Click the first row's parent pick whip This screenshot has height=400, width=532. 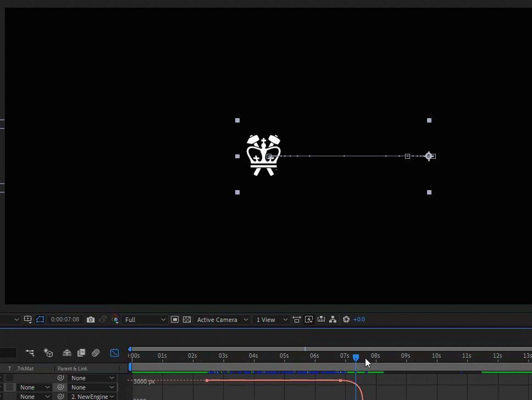click(x=61, y=378)
